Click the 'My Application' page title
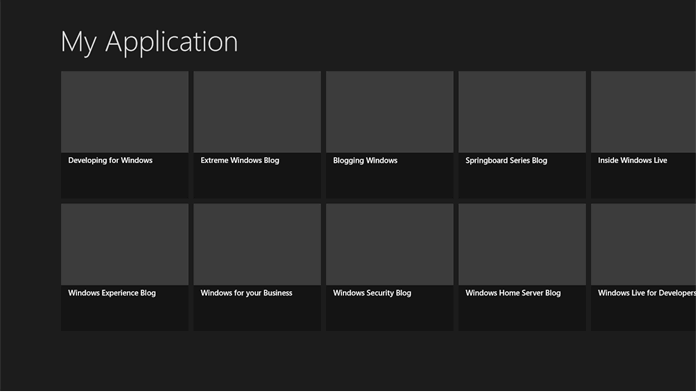697x392 pixels. 149,43
